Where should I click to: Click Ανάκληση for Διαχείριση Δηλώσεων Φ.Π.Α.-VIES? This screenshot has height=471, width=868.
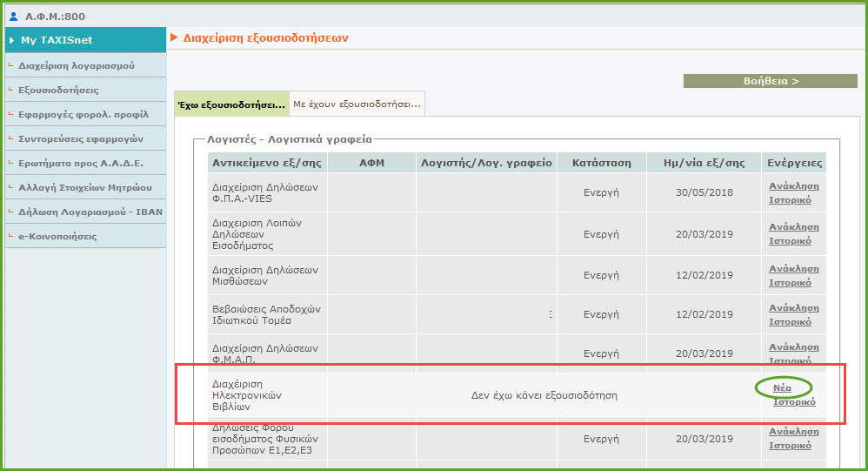(x=793, y=185)
